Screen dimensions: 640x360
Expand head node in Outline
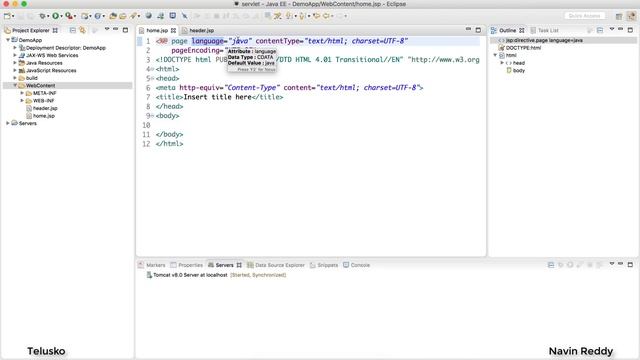tap(502, 63)
